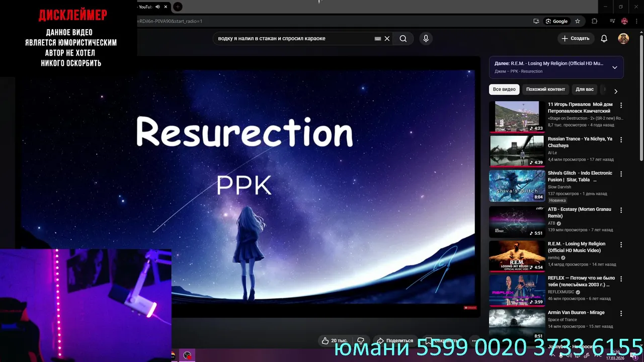Go to the Al Le channel
The width and height of the screenshot is (644, 362).
pyautogui.click(x=552, y=153)
